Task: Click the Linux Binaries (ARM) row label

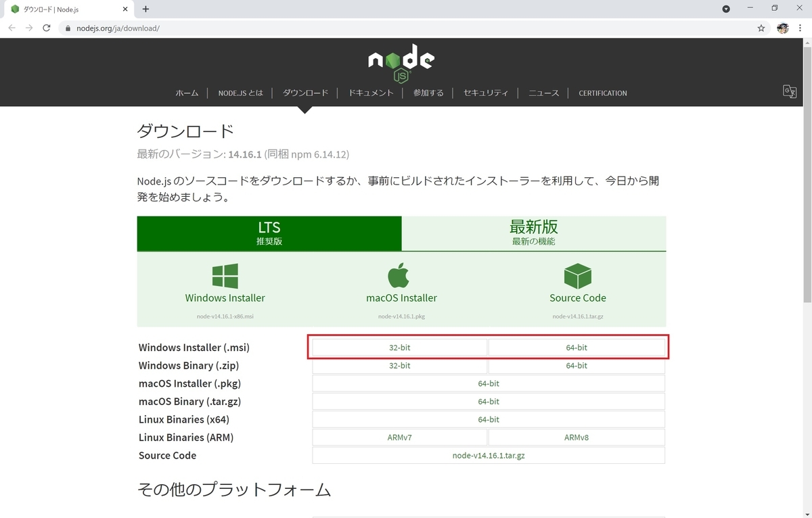Action: pos(186,438)
